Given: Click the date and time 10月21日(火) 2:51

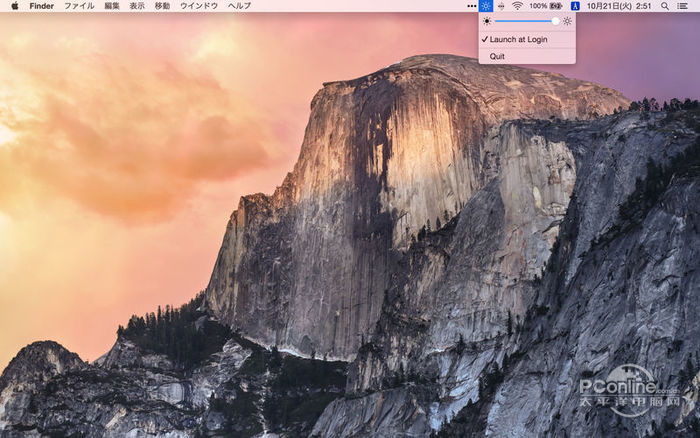Looking at the screenshot, I should click(619, 6).
